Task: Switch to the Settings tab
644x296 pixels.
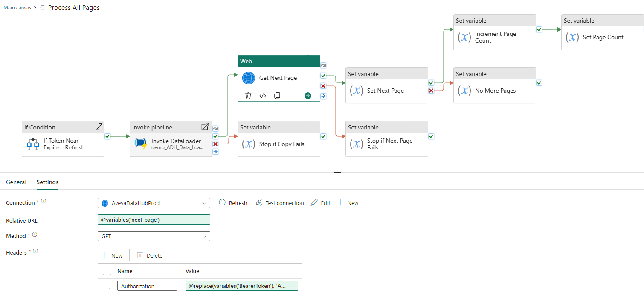Action: click(47, 182)
